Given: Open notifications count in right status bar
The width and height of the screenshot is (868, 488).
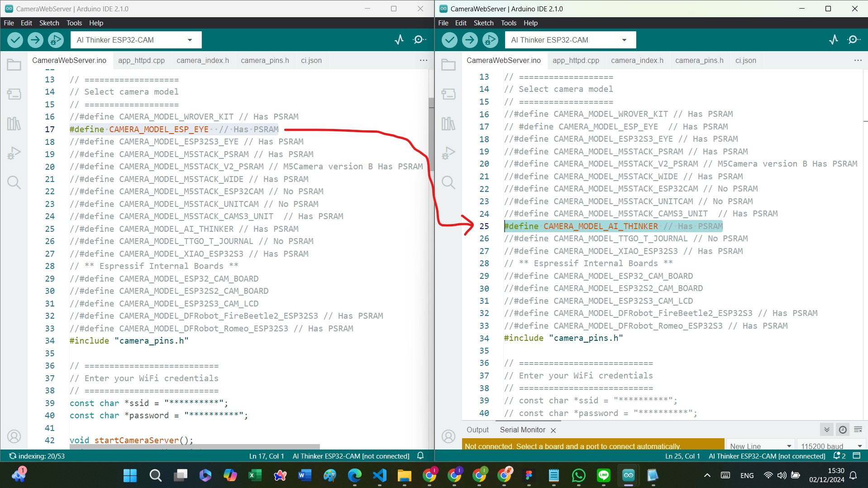Looking at the screenshot, I should (839, 456).
